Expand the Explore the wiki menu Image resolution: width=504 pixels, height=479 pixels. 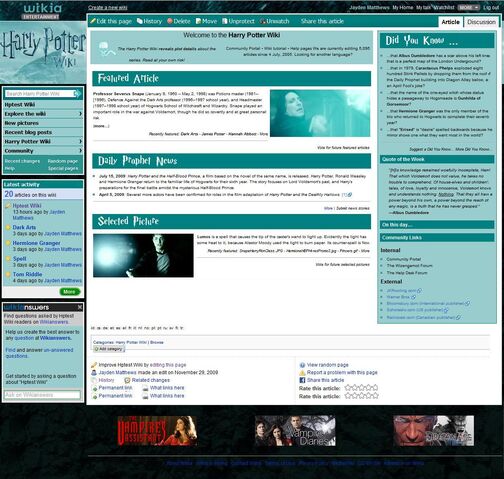point(43,114)
